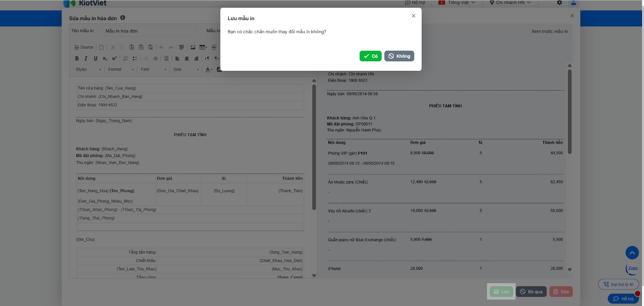Click the increase indent icon
This screenshot has height=306, width=644.
155,58
